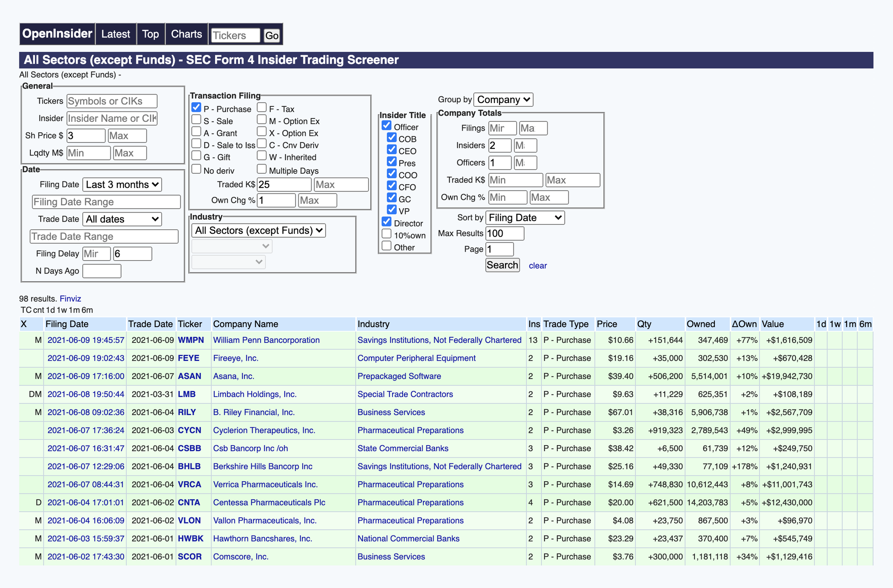Click the Insiders minimum field

coord(500,145)
